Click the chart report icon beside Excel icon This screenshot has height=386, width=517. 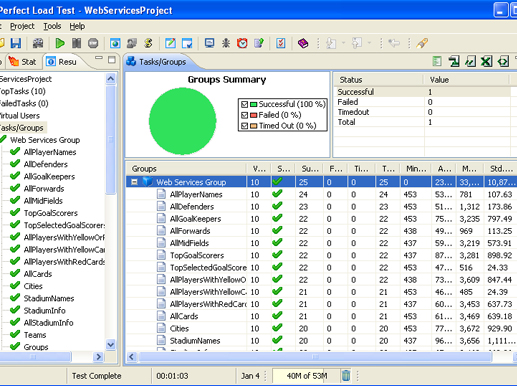(470, 61)
